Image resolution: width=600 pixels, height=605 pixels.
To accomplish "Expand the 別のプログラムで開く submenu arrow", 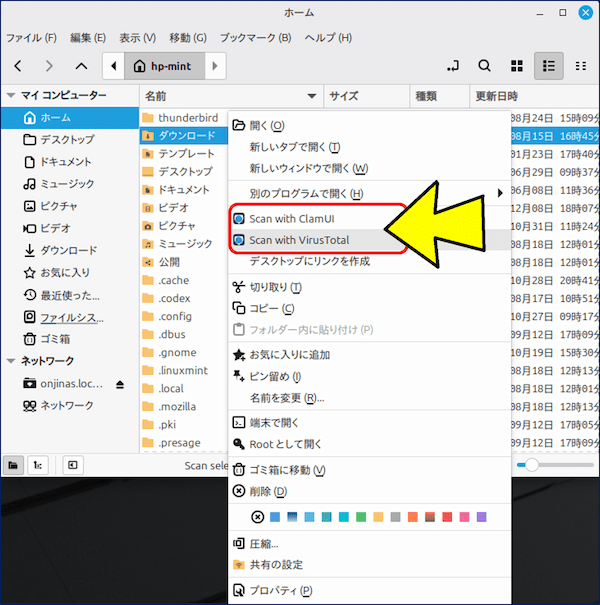I will 500,193.
